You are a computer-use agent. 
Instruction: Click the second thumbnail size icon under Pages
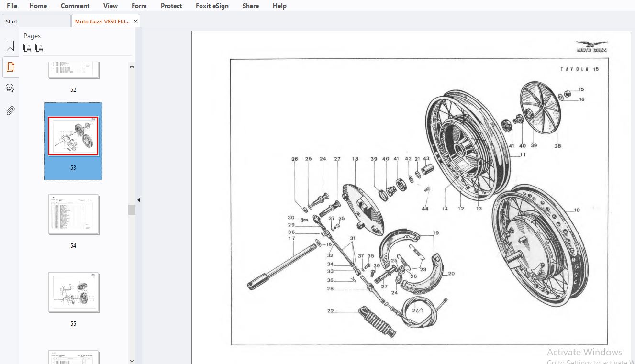click(39, 48)
